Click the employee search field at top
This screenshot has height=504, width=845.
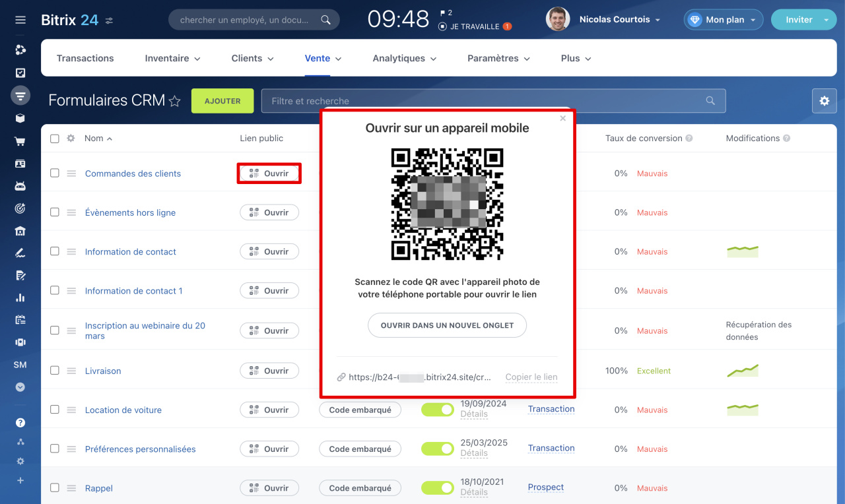tap(254, 20)
